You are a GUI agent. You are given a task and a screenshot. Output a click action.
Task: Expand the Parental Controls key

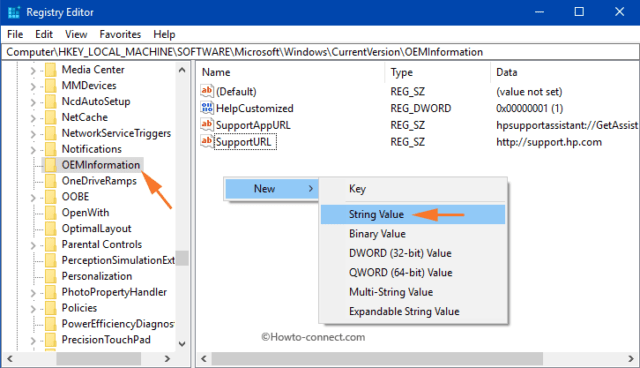click(x=33, y=246)
